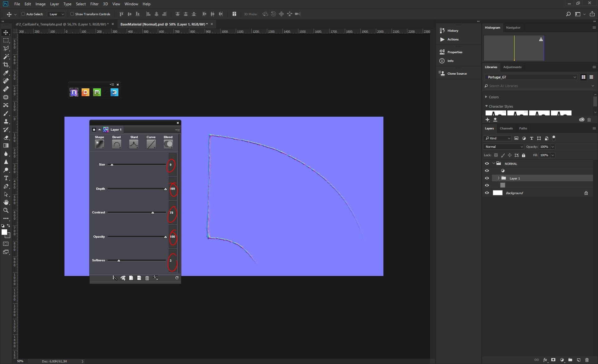598x364 pixels.
Task: Expand Layer 1 group contents
Action: click(498, 178)
